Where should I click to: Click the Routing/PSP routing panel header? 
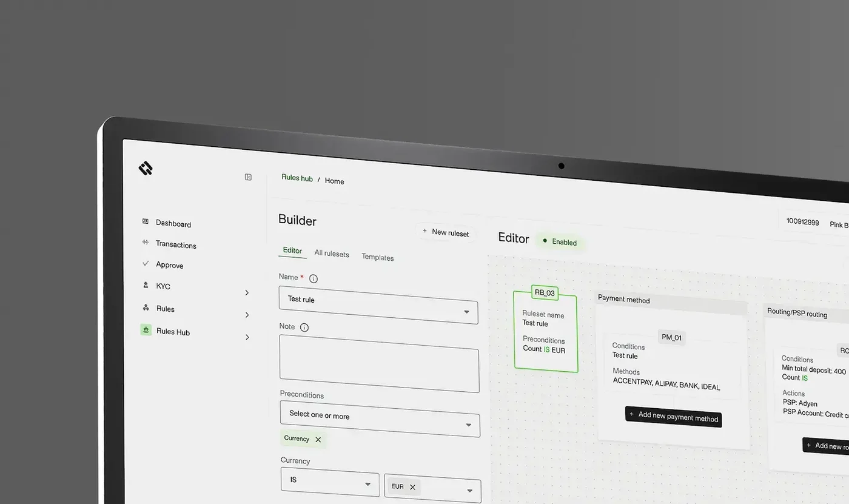coord(807,314)
